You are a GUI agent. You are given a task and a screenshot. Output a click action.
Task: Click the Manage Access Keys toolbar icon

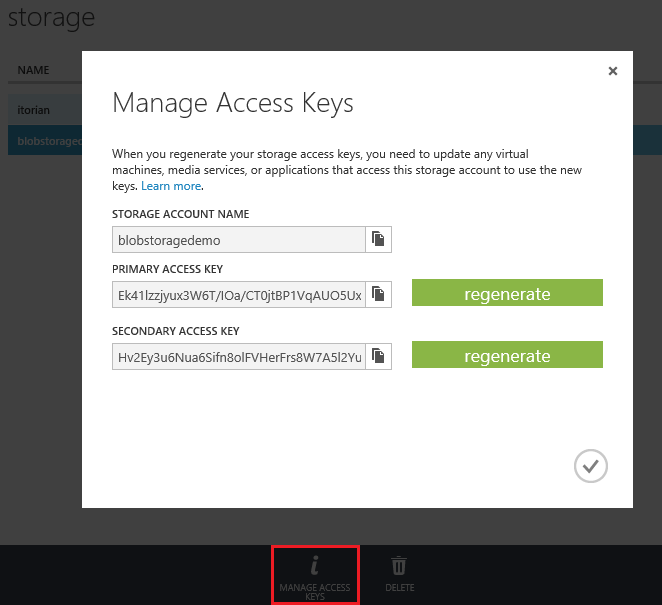coord(315,574)
